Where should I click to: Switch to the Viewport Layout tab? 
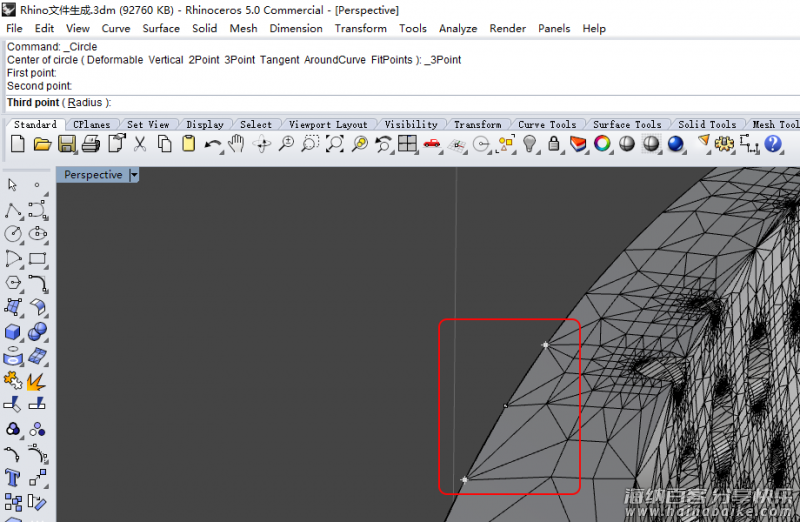point(328,125)
